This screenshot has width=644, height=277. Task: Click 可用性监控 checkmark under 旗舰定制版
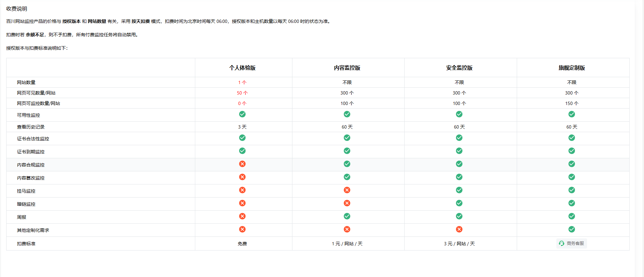tap(572, 114)
